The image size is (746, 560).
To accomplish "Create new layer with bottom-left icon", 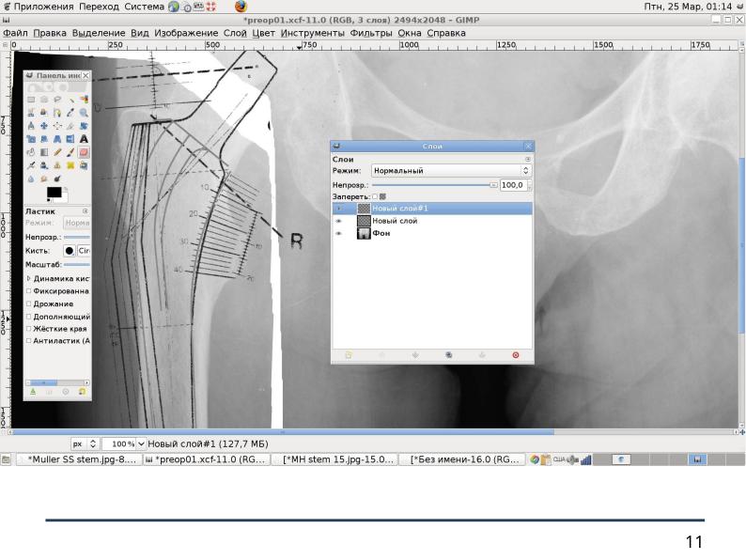I will 348,355.
